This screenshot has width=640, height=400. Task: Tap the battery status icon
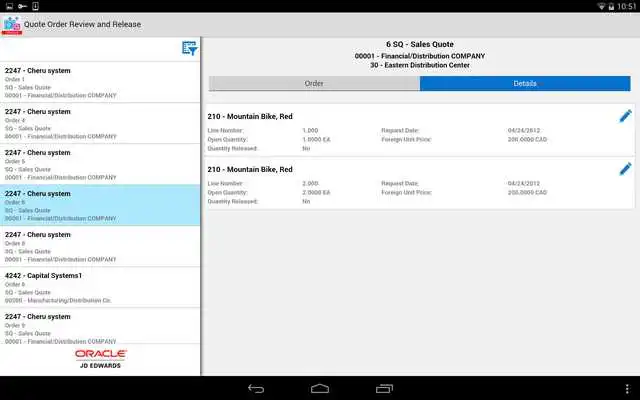coord(611,6)
